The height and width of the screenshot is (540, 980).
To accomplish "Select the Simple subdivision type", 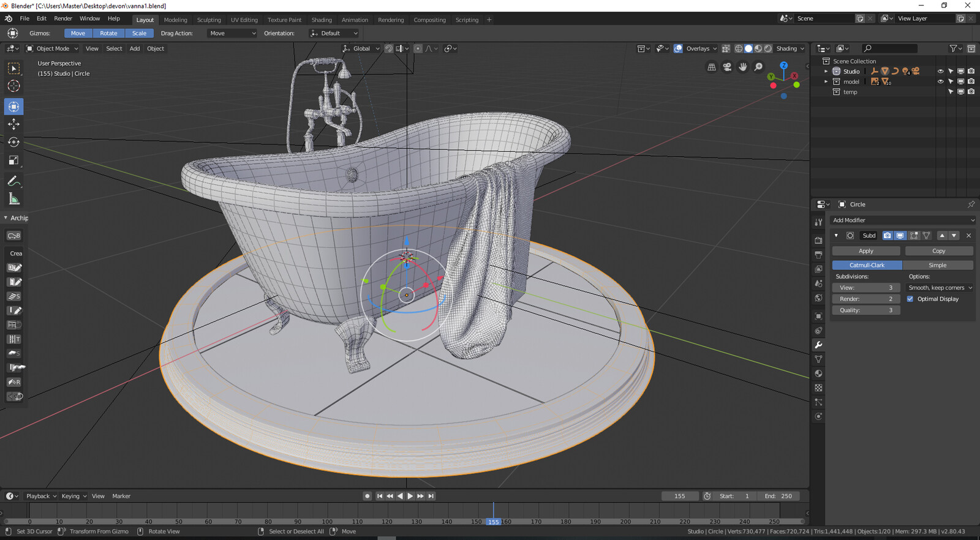I will [938, 265].
